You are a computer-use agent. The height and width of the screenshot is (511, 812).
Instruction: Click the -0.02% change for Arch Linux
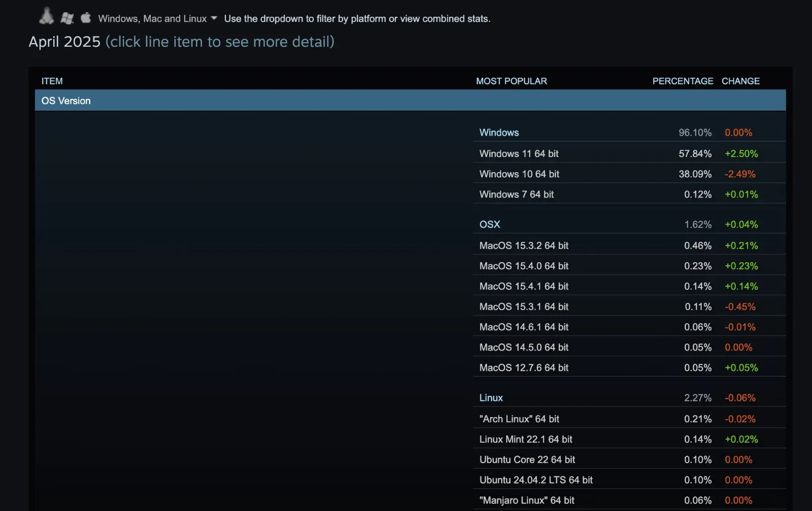pos(740,419)
